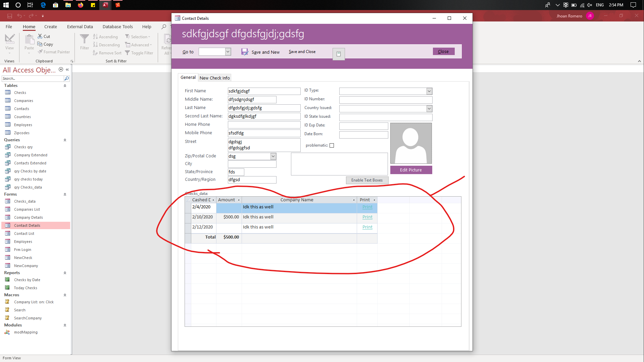Click the search magnifier in the navigation pane

[x=66, y=79]
